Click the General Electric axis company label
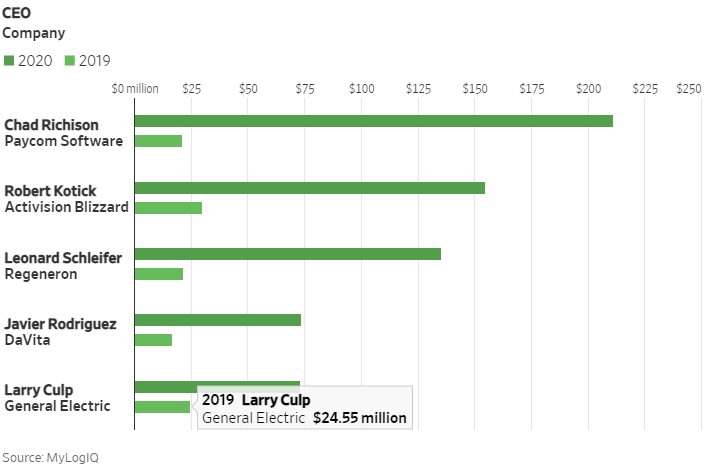 pos(57,406)
